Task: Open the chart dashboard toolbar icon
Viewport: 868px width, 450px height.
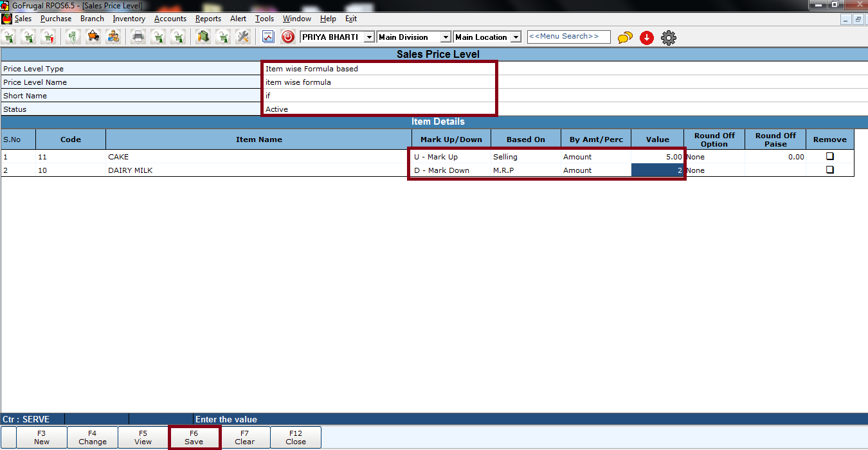Action: pos(268,37)
